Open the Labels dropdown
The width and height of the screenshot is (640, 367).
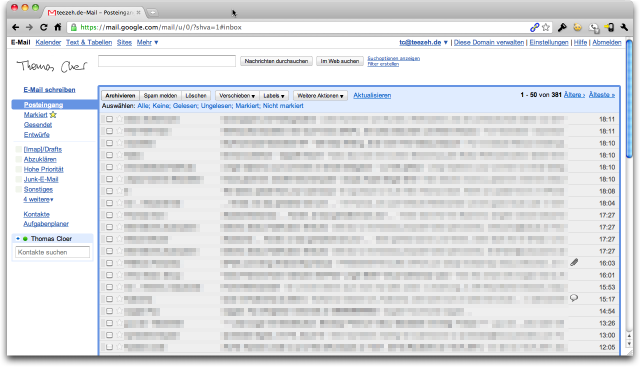pos(274,96)
